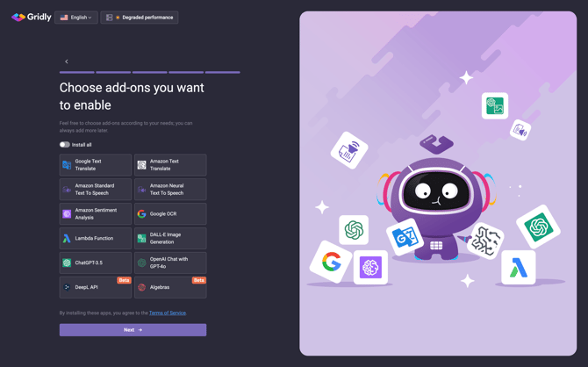
Task: Open the Degraded performance status indicator
Action: [x=140, y=18]
